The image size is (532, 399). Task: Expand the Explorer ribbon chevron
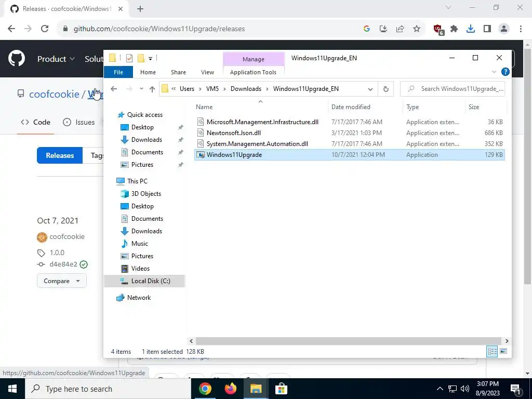(494, 72)
